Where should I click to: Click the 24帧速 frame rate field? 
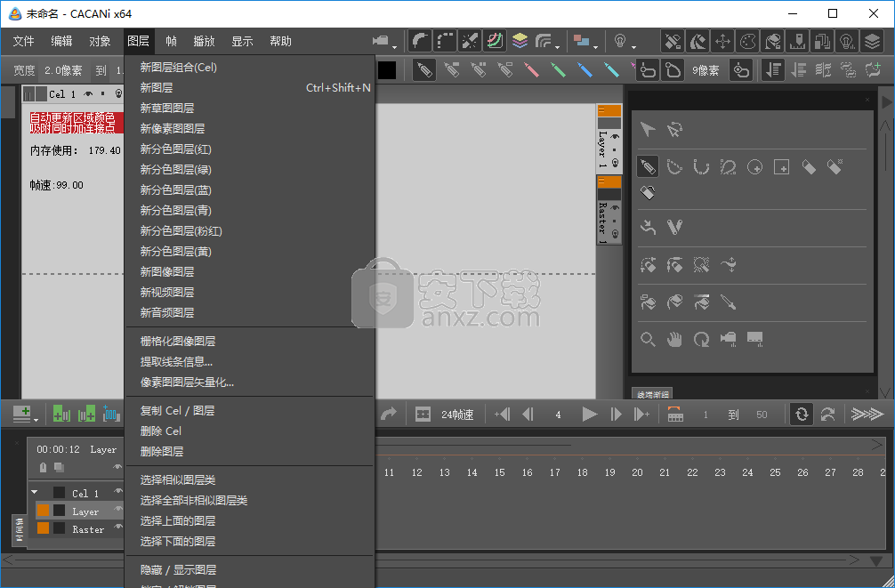pos(457,415)
